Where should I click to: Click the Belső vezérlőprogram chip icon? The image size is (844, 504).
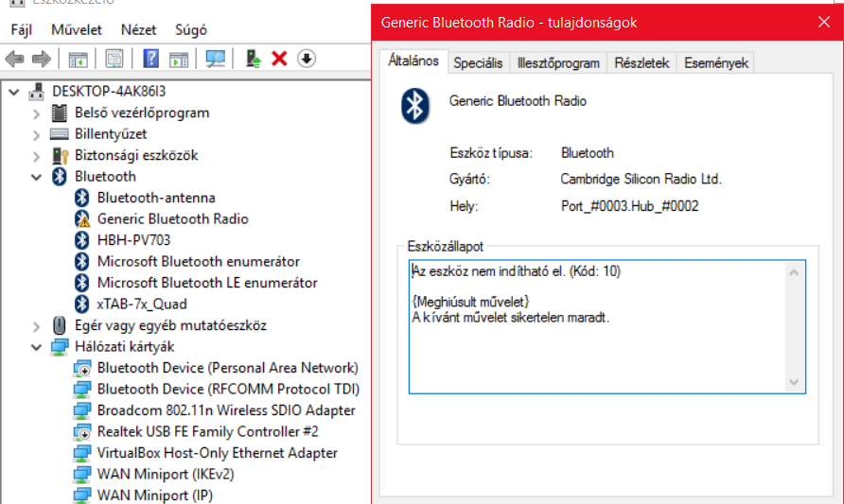(x=60, y=113)
